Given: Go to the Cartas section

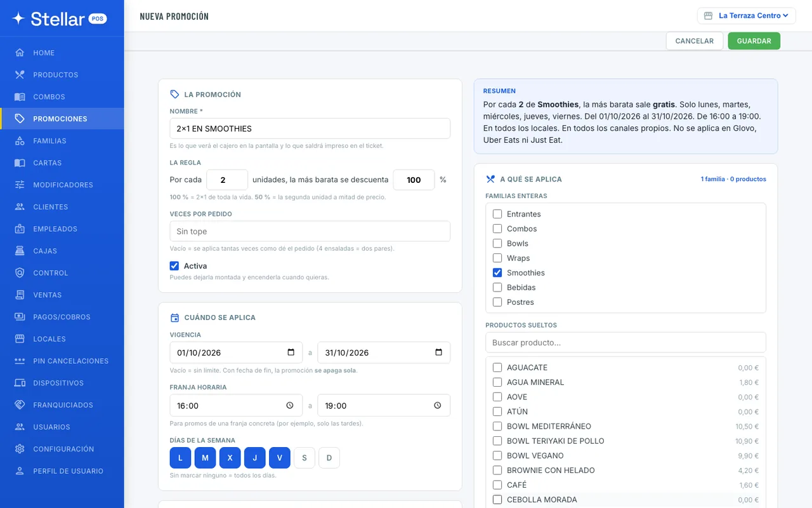Looking at the screenshot, I should tap(62, 163).
